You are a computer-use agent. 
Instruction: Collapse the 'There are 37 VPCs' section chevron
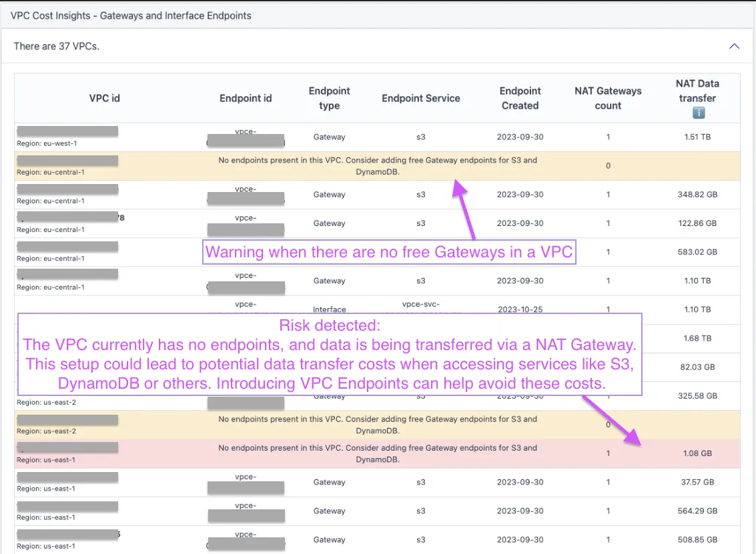click(x=734, y=46)
